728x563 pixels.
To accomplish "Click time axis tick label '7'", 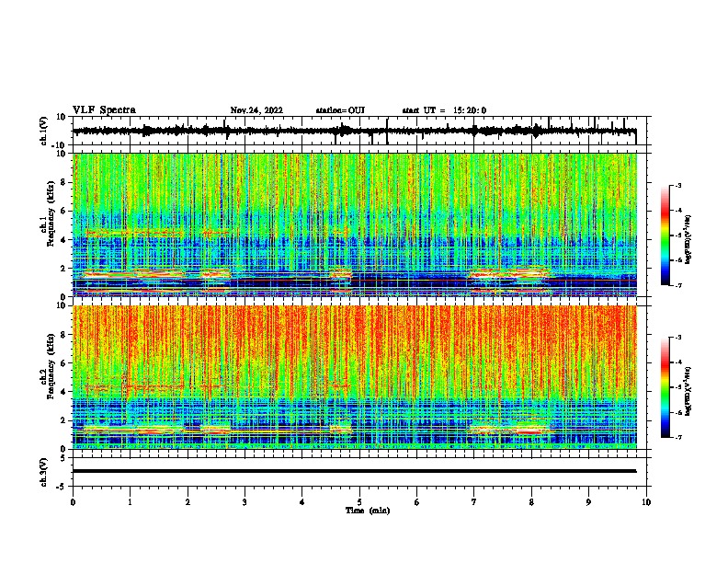I will click(x=474, y=502).
